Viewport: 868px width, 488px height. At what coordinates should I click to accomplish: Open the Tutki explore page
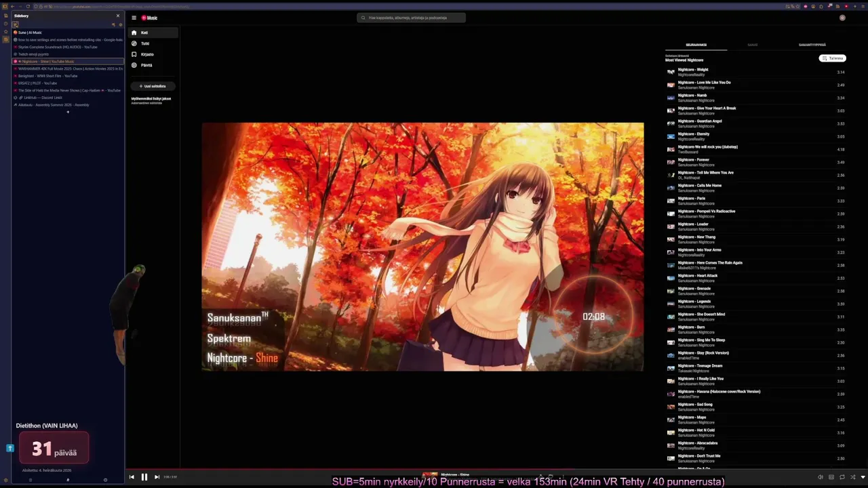click(153, 43)
